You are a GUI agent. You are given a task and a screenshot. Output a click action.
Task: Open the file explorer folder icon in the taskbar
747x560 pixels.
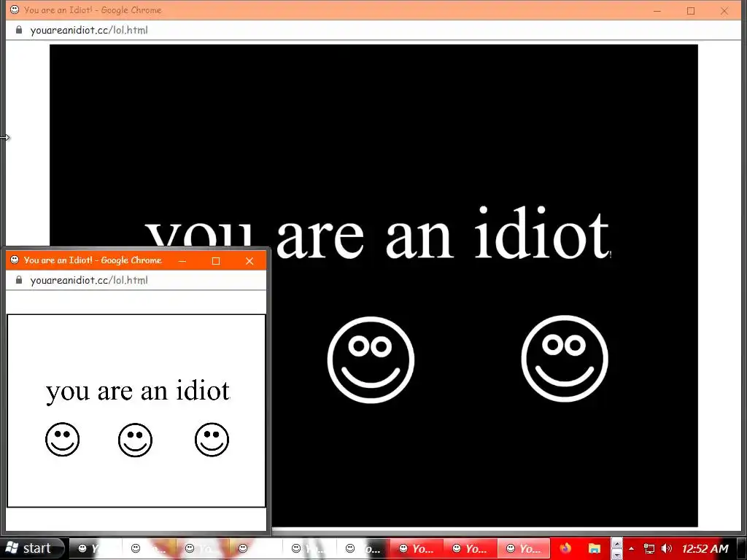(x=594, y=548)
